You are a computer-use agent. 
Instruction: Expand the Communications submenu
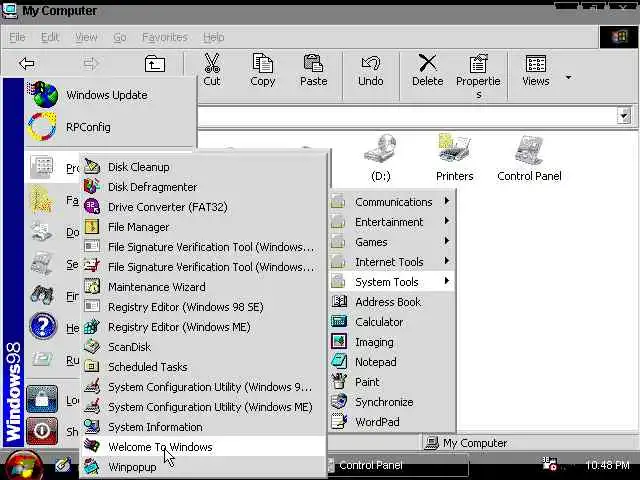click(x=391, y=202)
